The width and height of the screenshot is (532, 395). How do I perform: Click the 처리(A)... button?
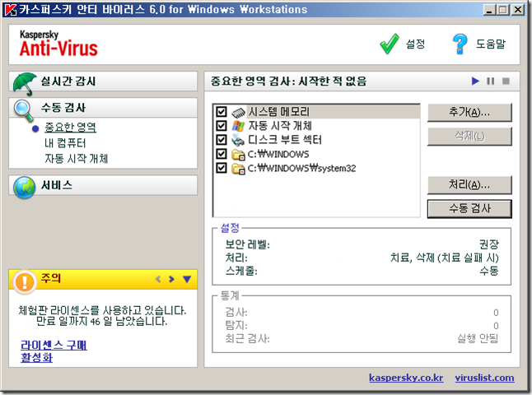pyautogui.click(x=469, y=185)
